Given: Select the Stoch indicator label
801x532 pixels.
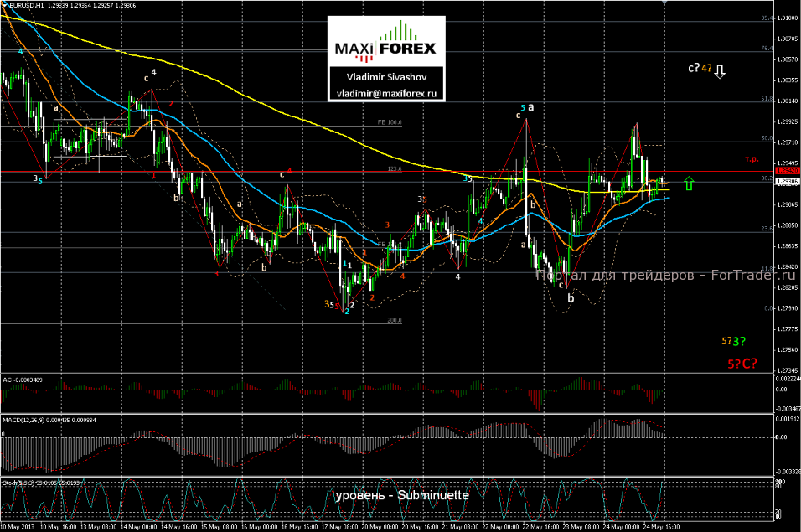Looking at the screenshot, I should point(41,483).
